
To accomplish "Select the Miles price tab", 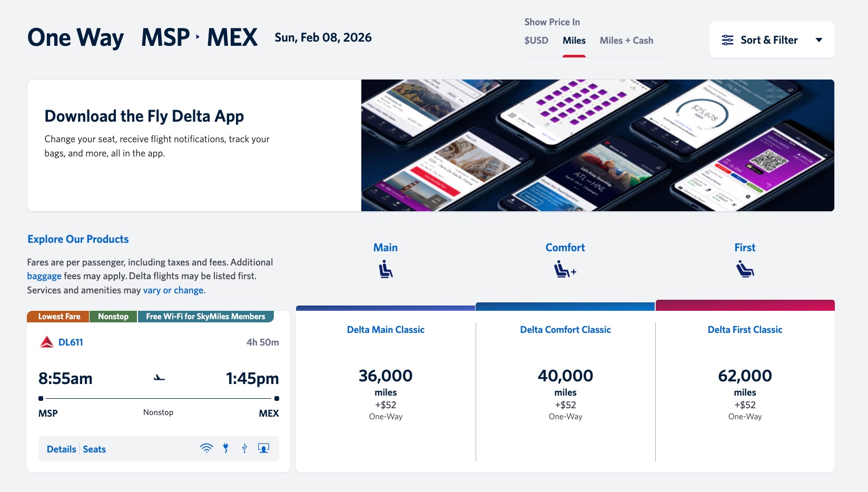I will point(574,41).
